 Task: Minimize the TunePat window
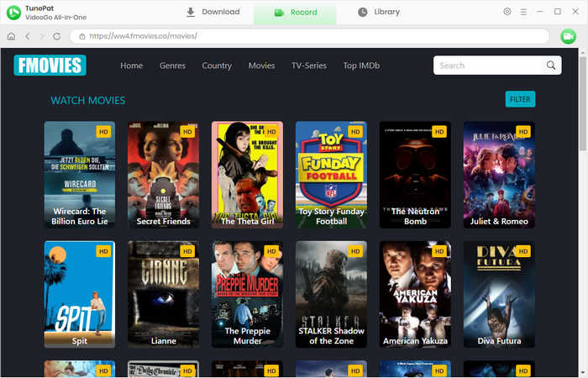click(x=540, y=12)
